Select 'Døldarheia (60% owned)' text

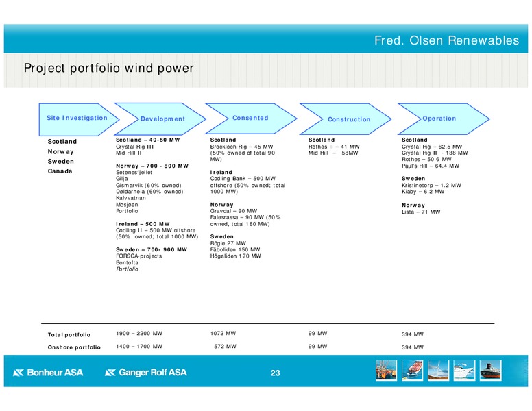[149, 192]
